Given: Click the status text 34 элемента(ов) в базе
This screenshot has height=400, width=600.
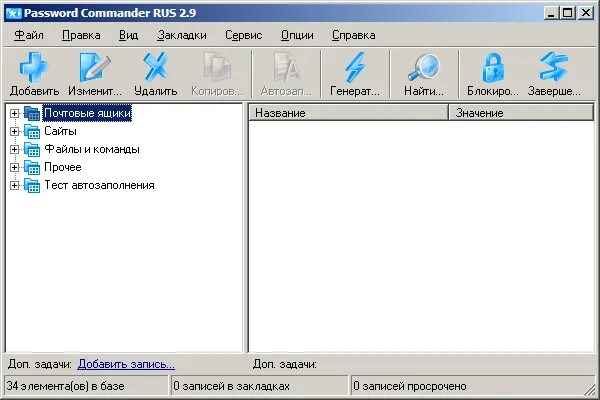Looking at the screenshot, I should (x=65, y=386).
